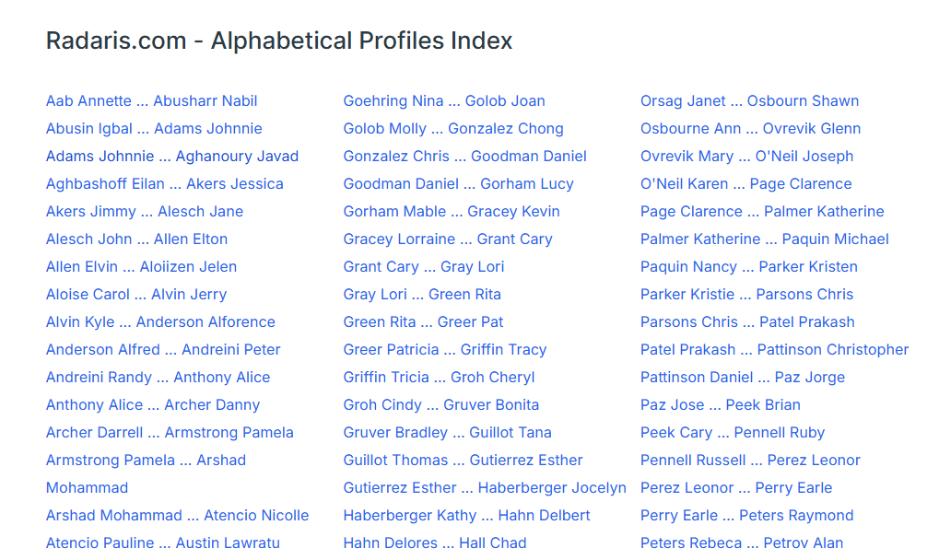The image size is (939, 560).
Task: Open the Aab Annette ... Abusharr Nabil link
Action: [x=151, y=101]
